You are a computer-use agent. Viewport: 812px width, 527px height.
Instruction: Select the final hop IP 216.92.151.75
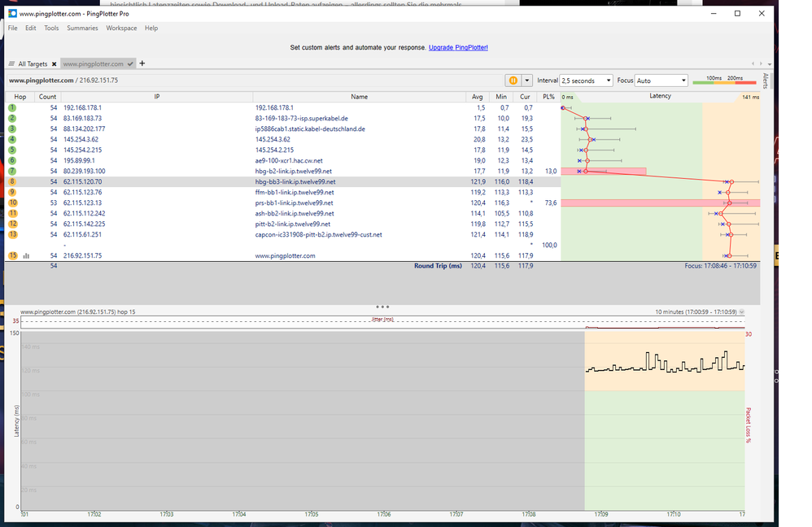(82, 255)
